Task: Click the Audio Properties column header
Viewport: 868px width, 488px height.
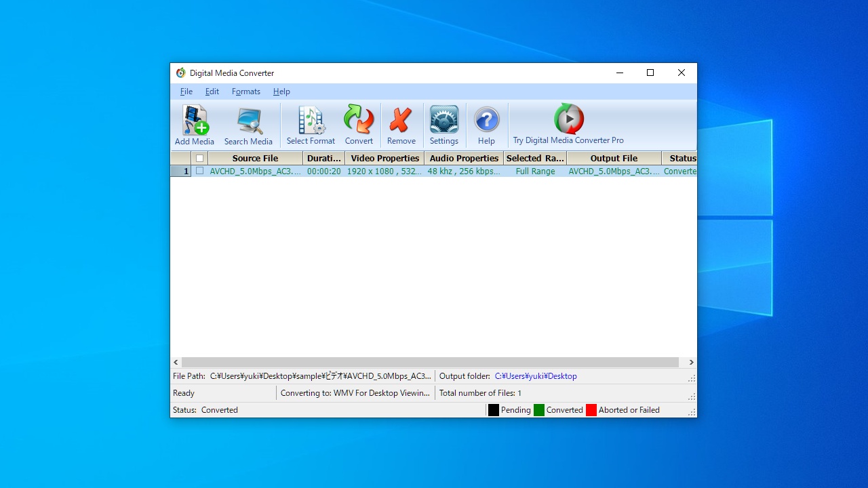Action: (465, 158)
